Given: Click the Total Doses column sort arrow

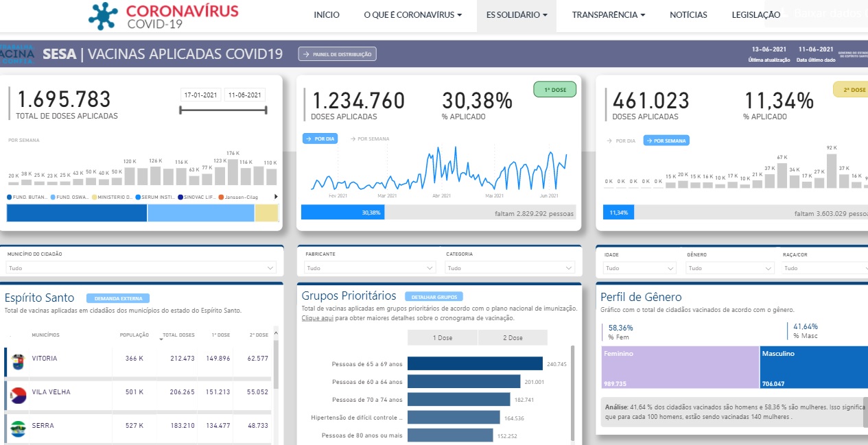Looking at the screenshot, I should 159,337.
